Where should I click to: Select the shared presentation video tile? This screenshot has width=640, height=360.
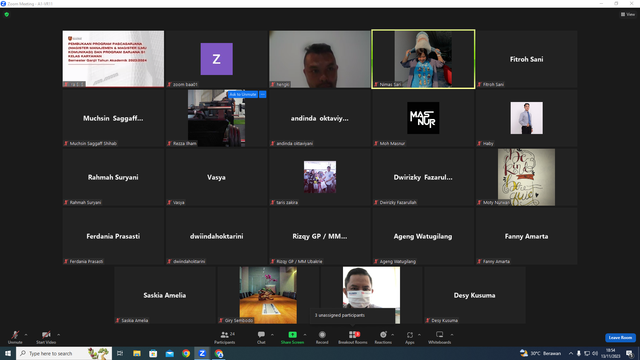[x=113, y=59]
